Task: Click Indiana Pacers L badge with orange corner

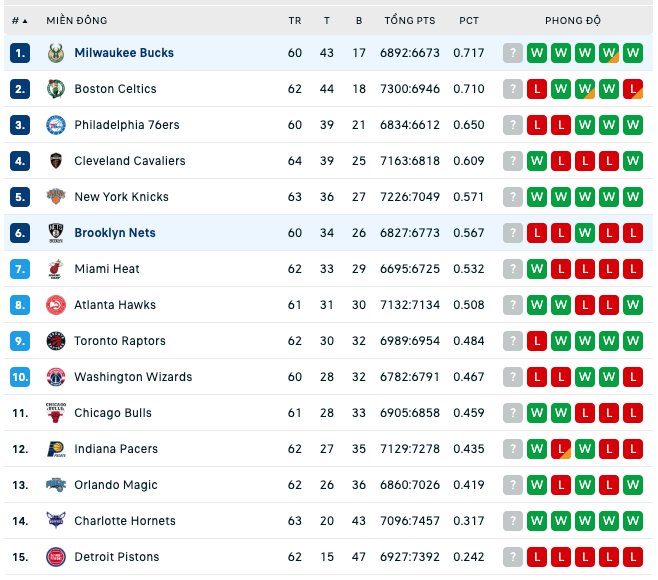Action: (x=561, y=449)
